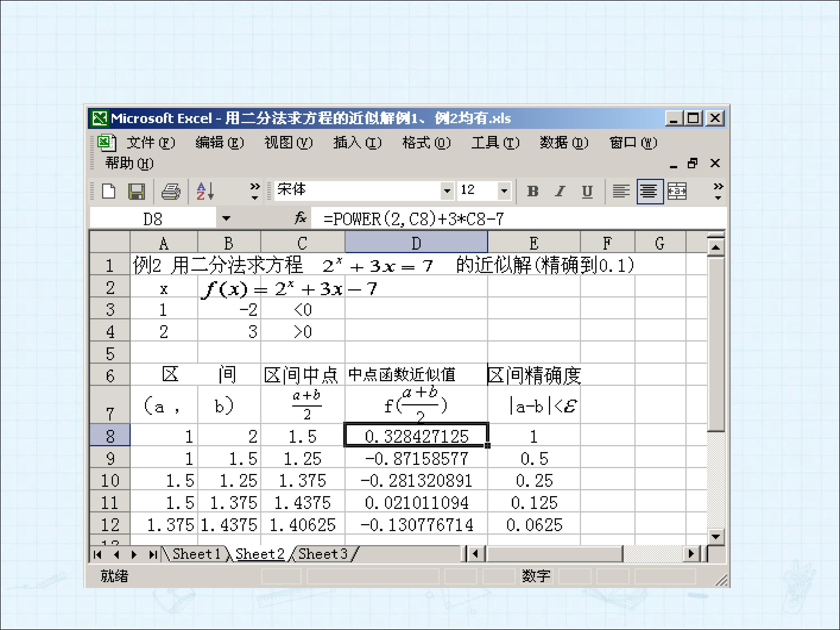Click the fx Insert Function icon
The image size is (840, 630).
(300, 218)
